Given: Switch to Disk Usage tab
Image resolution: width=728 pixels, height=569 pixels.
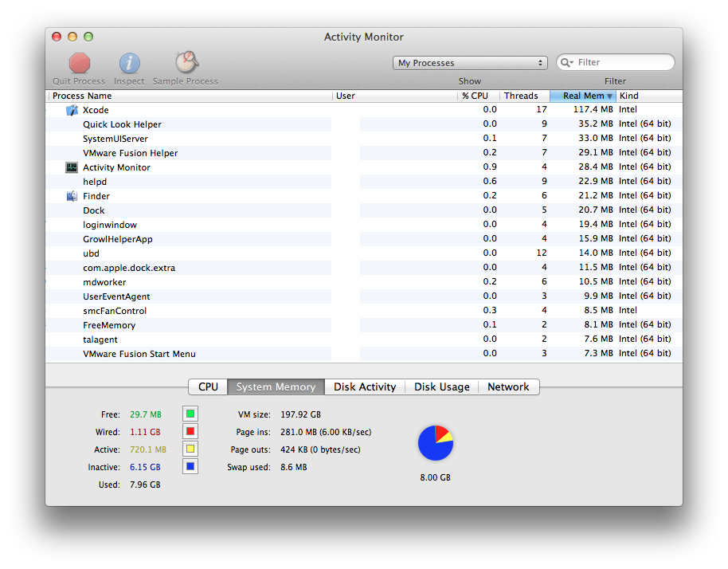Looking at the screenshot, I should coord(441,387).
